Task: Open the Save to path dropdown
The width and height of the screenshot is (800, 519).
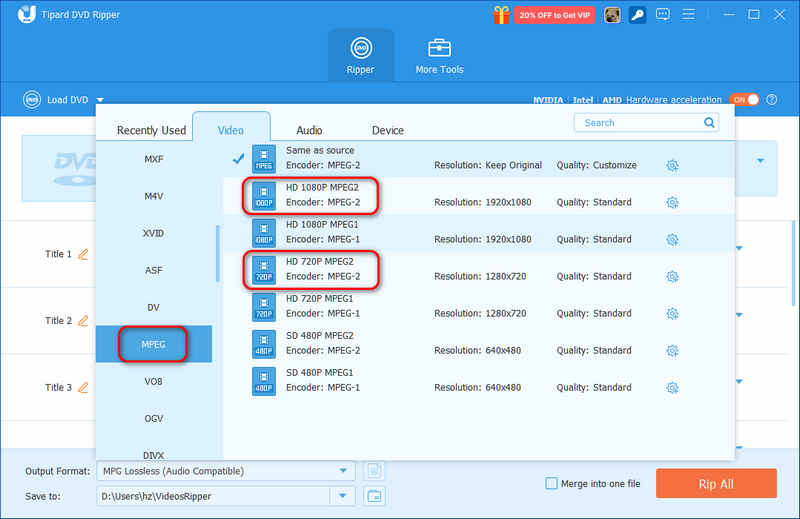Action: click(343, 496)
